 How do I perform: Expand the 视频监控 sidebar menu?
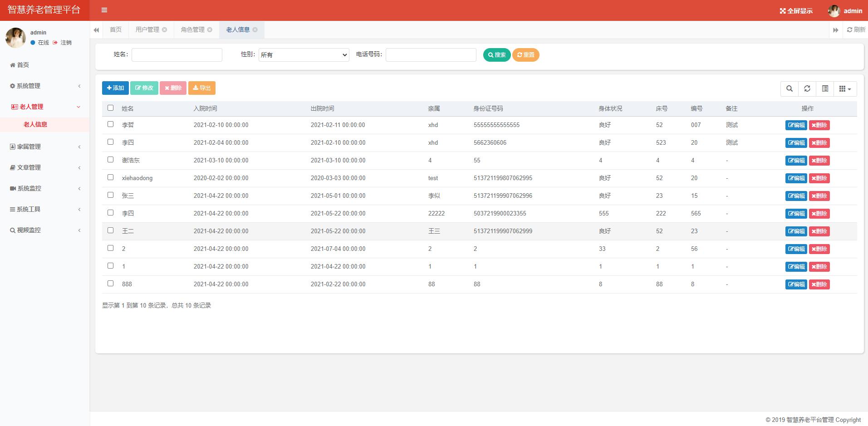pos(44,230)
